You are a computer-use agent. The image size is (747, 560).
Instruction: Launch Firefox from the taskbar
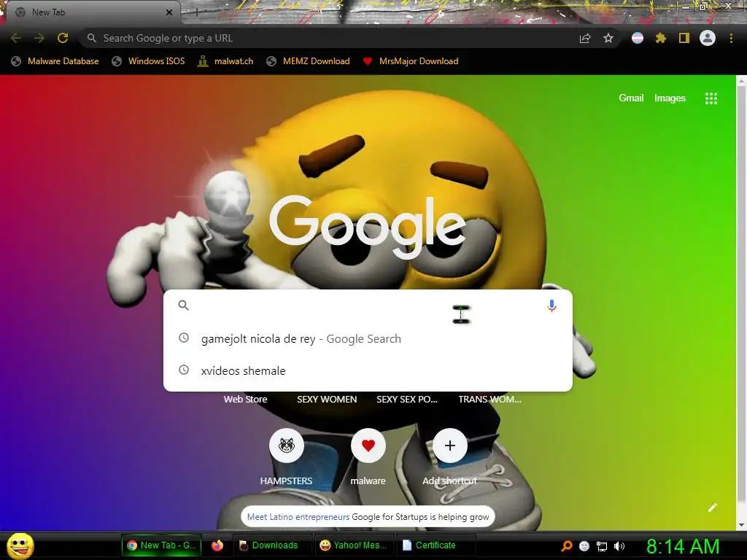coord(217,545)
